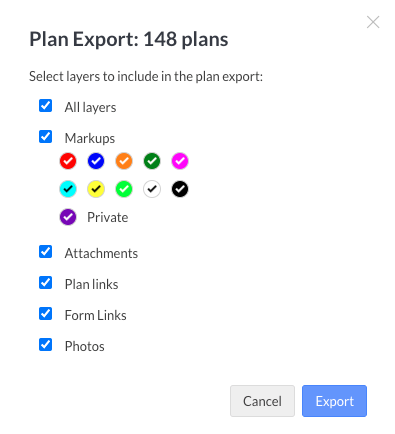Deselect the bright green markup color
The height and width of the screenshot is (434, 395).
click(124, 189)
